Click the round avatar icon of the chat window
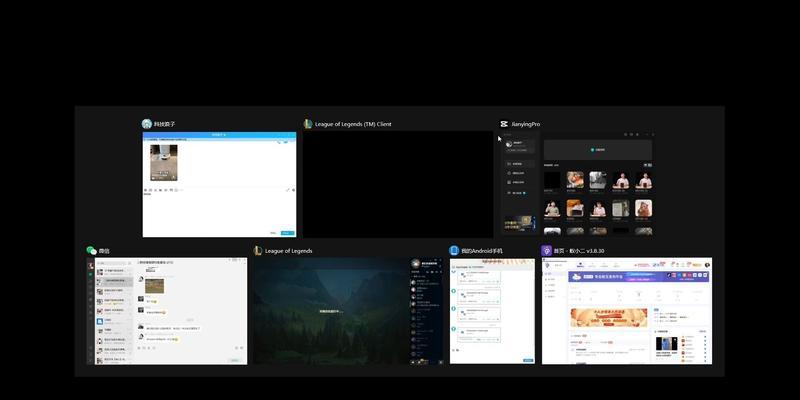 [x=147, y=124]
